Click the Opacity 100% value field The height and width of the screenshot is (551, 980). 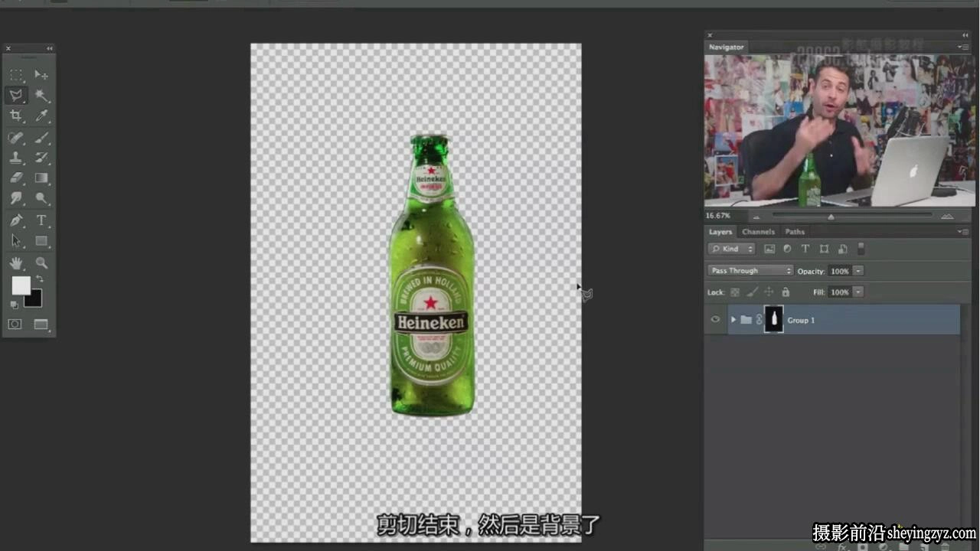[x=840, y=271]
